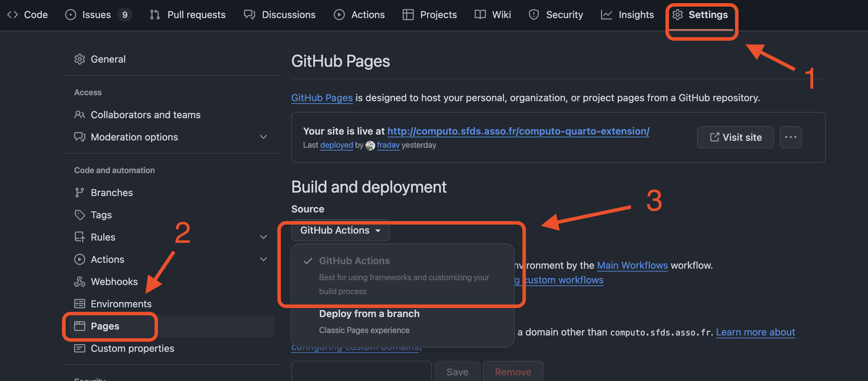Click the Wiki book icon
868x381 pixels.
click(x=480, y=15)
